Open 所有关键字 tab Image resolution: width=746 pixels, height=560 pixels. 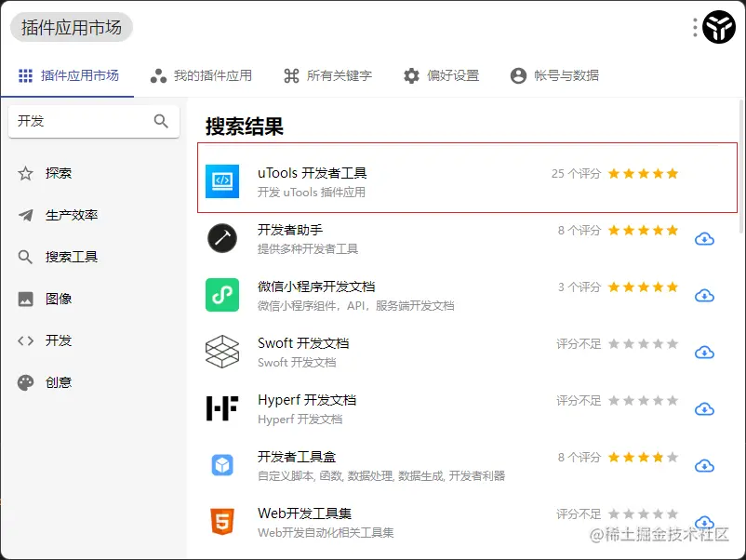[x=327, y=75]
